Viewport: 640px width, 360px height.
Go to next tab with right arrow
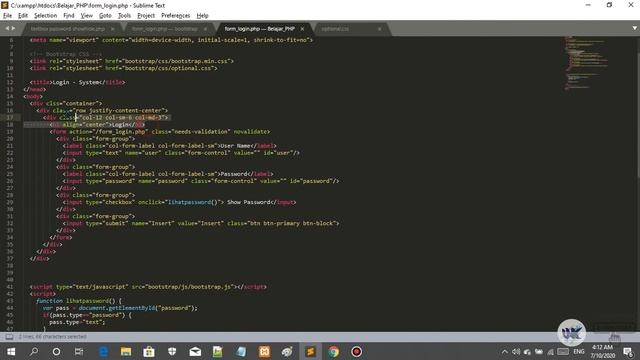[13, 28]
